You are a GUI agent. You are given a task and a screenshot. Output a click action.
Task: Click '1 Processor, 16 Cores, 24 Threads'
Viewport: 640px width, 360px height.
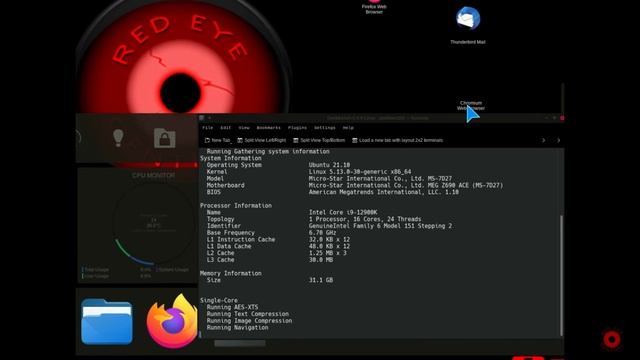coord(365,219)
